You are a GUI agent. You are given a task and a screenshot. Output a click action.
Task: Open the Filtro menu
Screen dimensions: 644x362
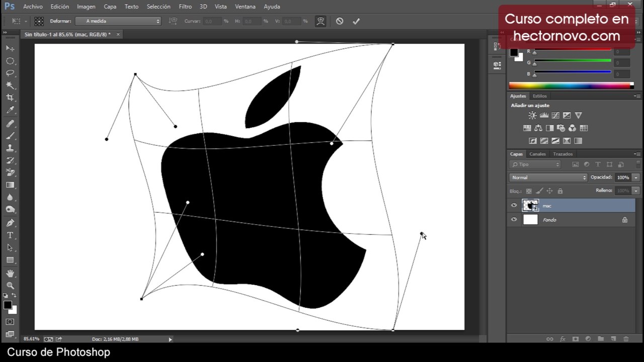(185, 7)
